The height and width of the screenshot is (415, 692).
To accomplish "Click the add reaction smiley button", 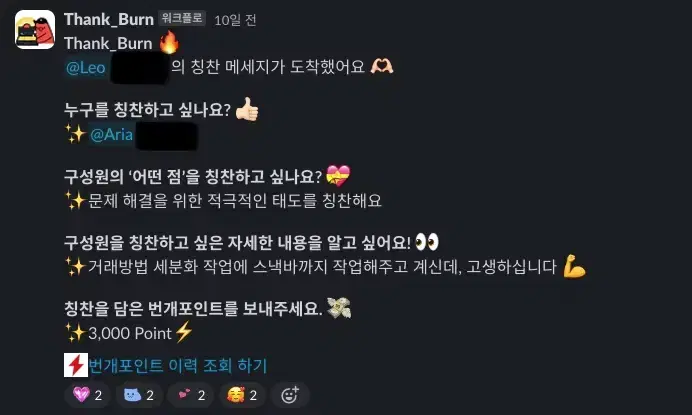I will click(290, 395).
